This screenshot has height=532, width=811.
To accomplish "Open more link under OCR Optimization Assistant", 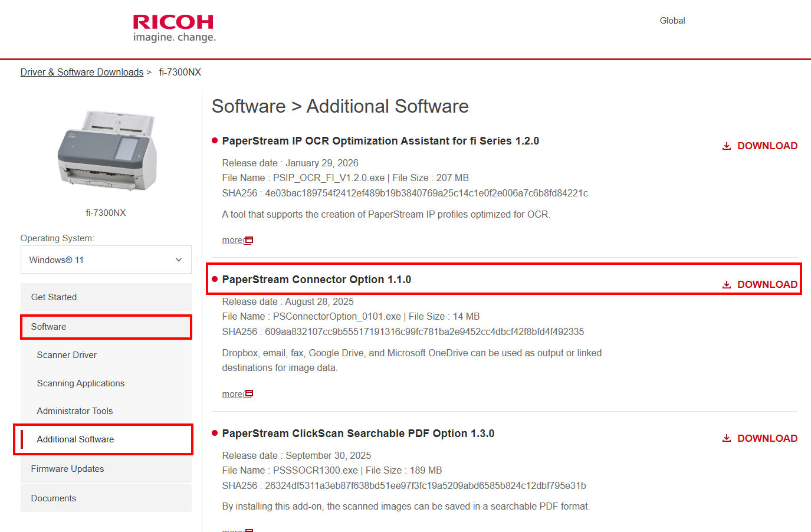I will (232, 240).
